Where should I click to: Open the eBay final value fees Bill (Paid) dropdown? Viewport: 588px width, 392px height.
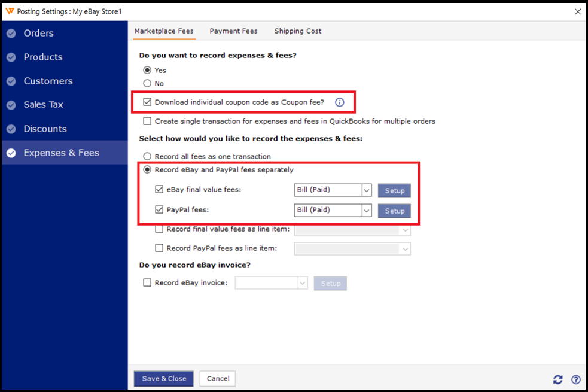click(x=333, y=190)
